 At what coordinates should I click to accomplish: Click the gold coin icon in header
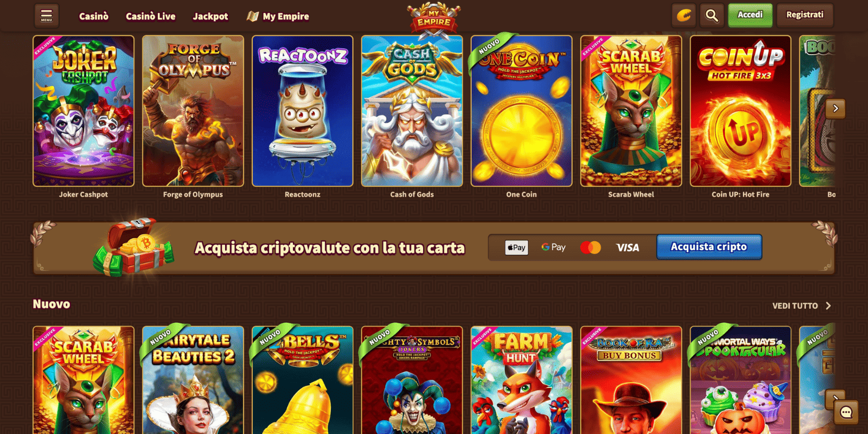click(x=684, y=16)
